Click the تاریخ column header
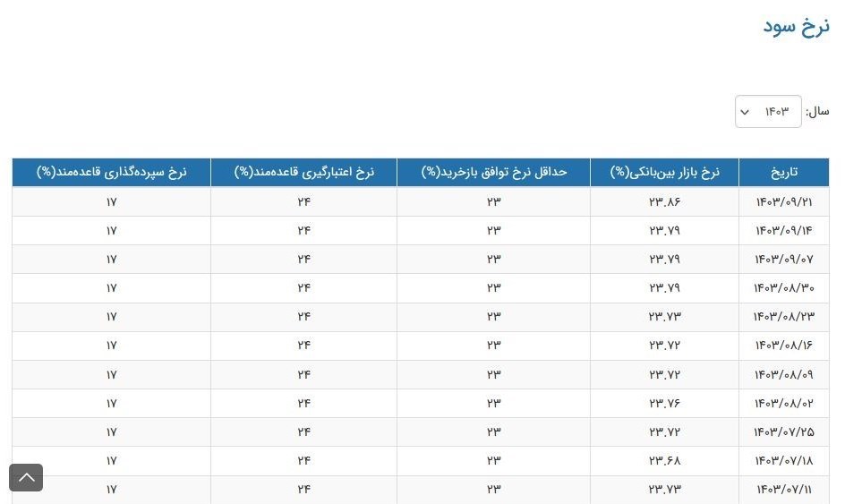The image size is (845, 504). [783, 172]
